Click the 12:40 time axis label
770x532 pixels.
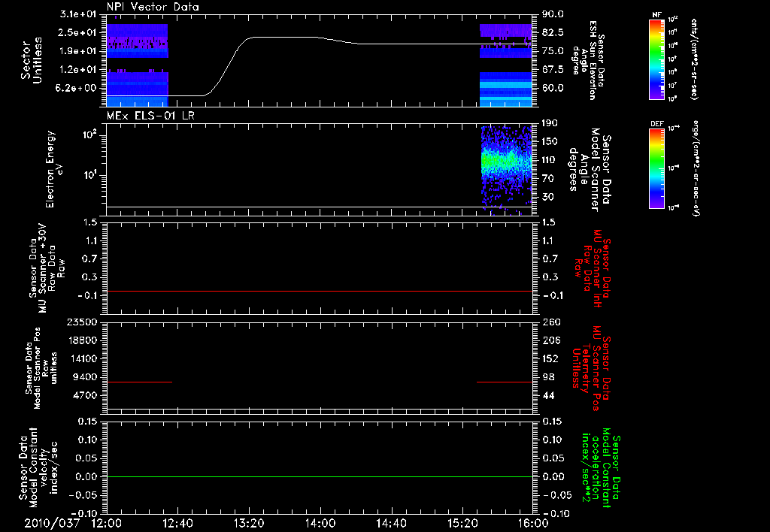pos(177,524)
